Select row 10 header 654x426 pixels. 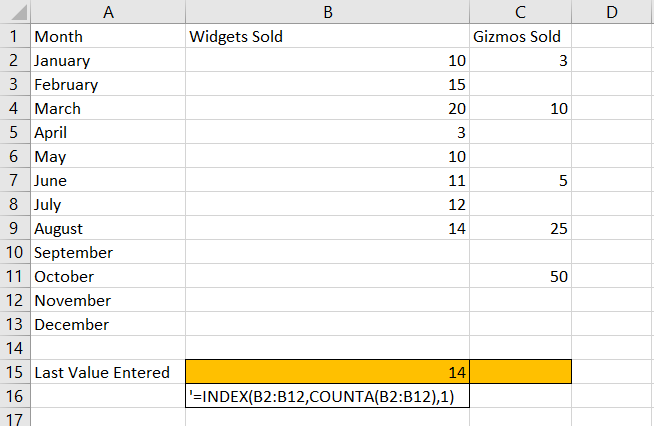[x=15, y=252]
